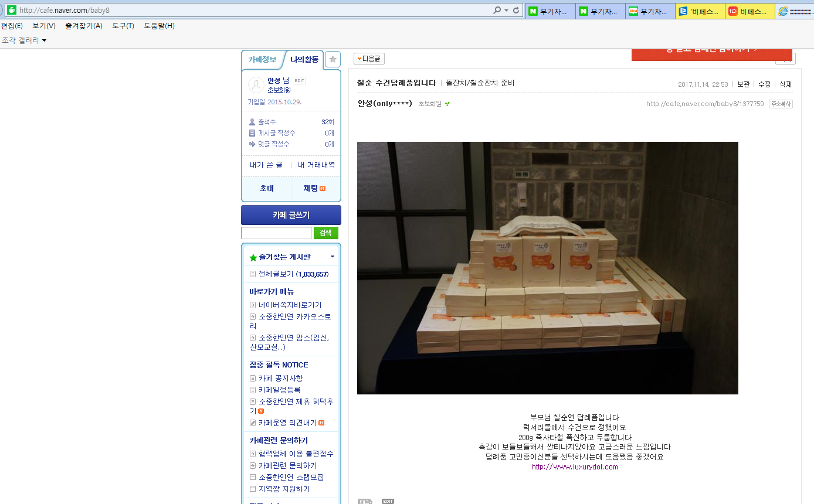Click the 카페 글쓰기 button
The image size is (814, 504).
point(291,215)
